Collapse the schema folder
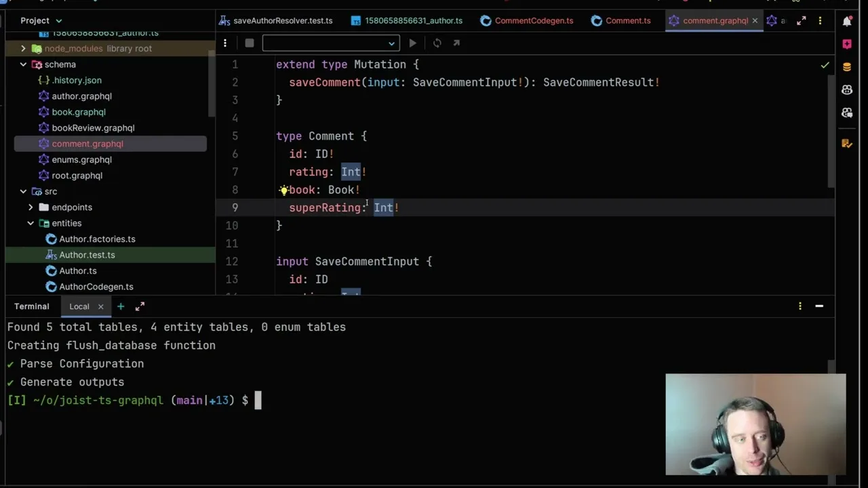868x488 pixels. (x=23, y=64)
